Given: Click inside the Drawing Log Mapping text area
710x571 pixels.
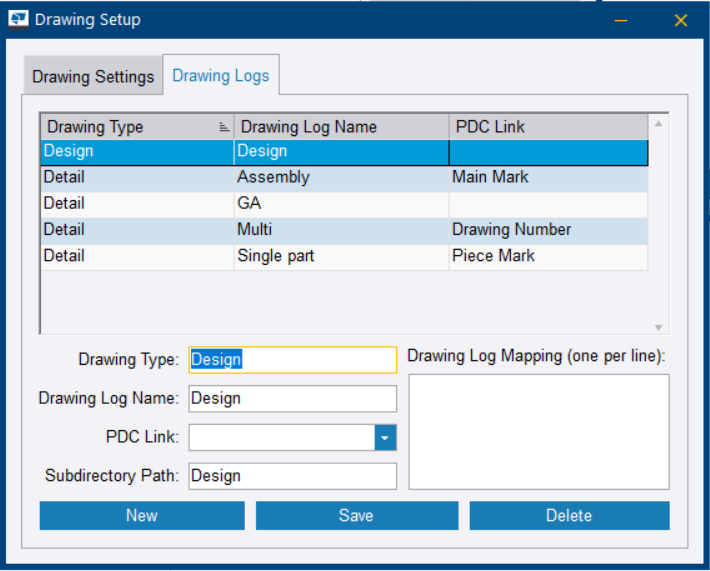Looking at the screenshot, I should [x=538, y=432].
